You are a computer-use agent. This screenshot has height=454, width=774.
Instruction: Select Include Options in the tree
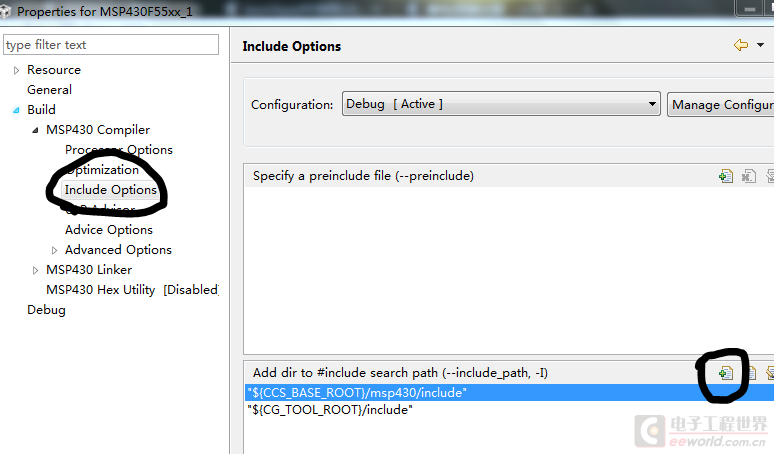pos(111,190)
